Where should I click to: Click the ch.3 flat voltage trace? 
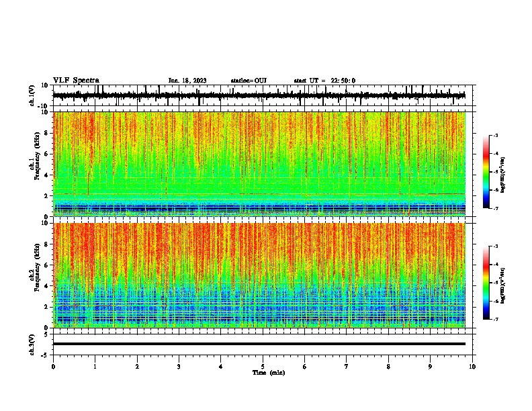259,344
